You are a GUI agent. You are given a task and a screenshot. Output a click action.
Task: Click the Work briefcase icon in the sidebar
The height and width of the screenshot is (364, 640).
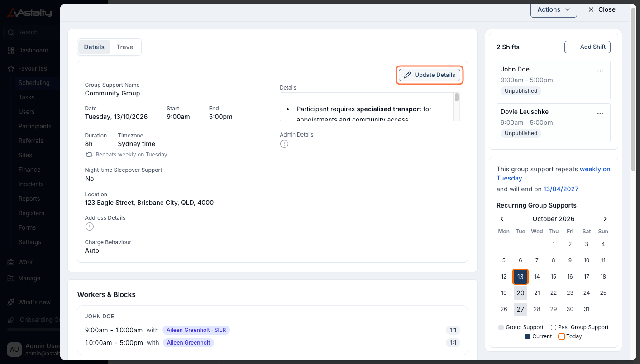point(11,262)
